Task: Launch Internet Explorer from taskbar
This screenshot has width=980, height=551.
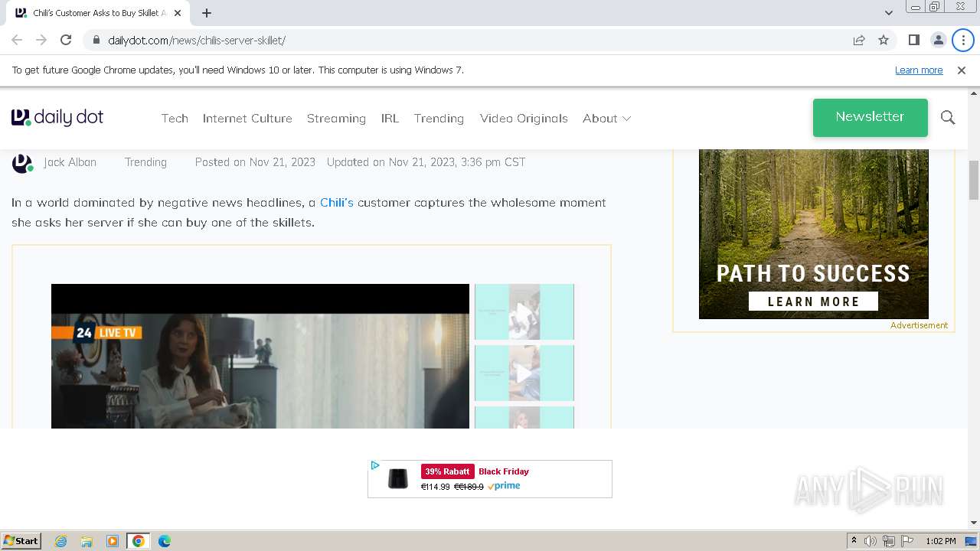Action: 61,541
